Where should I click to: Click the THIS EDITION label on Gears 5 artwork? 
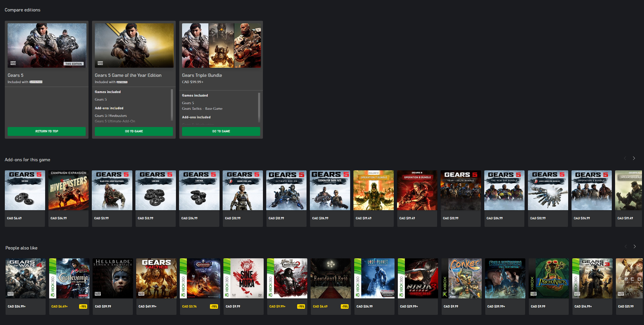(x=74, y=64)
